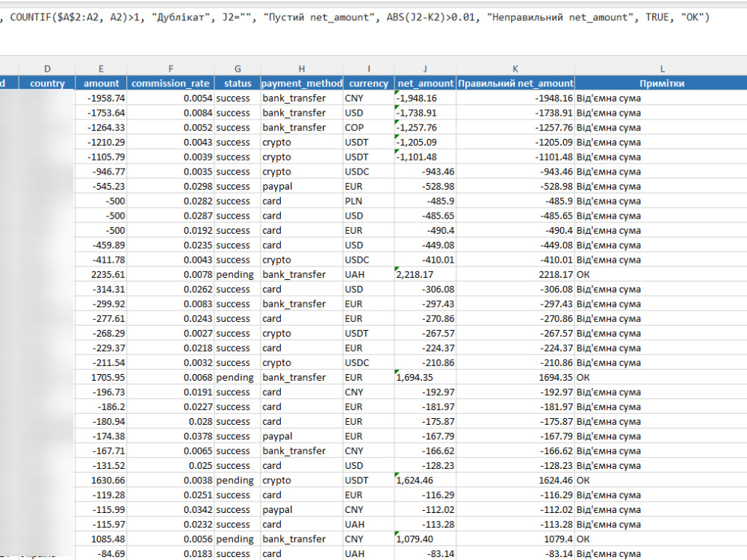
Task: Select note 'ОК' in 1624.46 row
Action: pos(661,480)
